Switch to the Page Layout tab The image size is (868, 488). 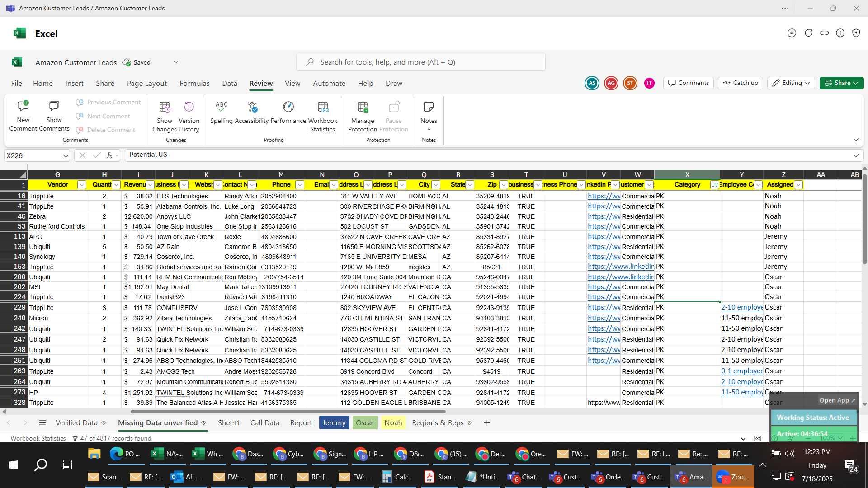(x=147, y=84)
